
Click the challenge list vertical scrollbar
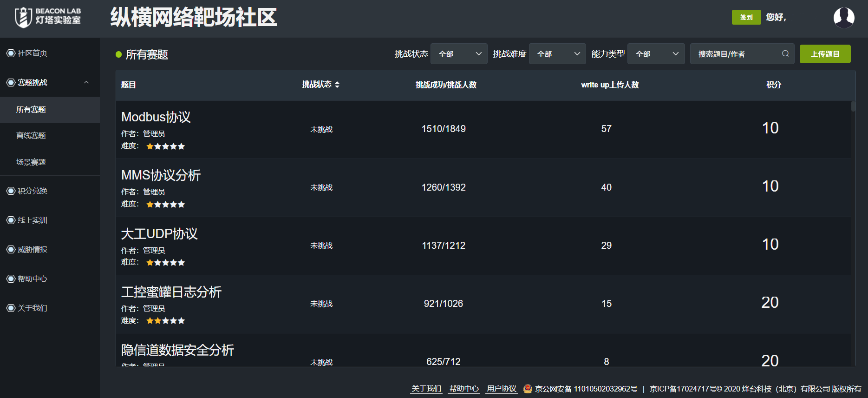point(853,106)
